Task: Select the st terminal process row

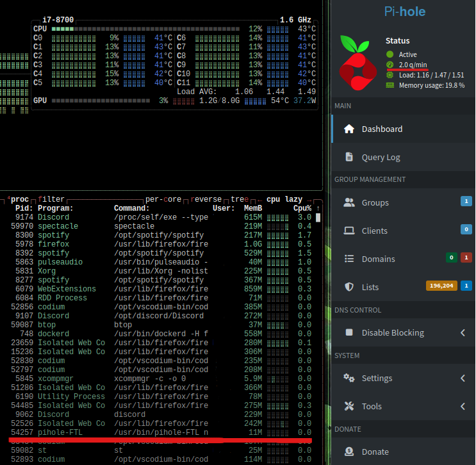Action: point(161,450)
